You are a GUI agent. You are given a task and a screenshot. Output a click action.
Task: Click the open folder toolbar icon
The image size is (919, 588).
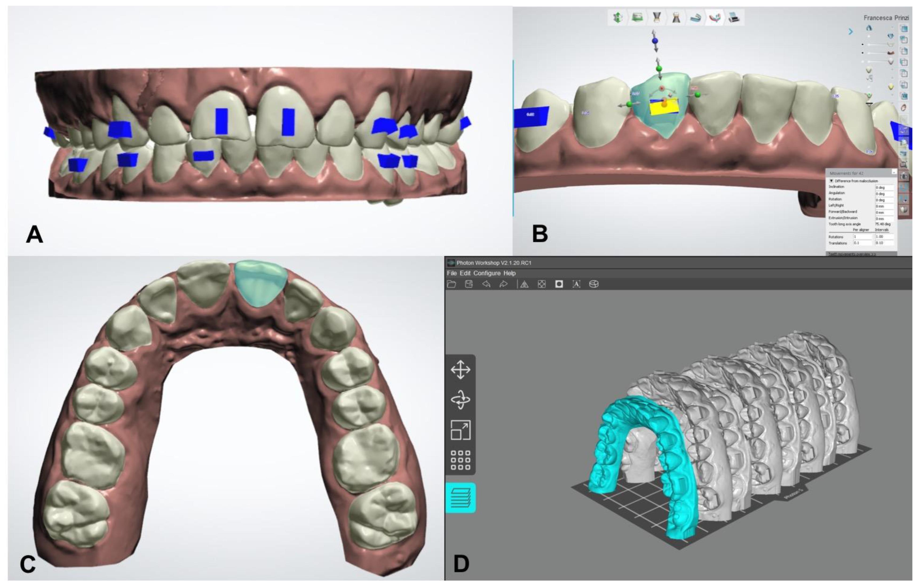[452, 284]
